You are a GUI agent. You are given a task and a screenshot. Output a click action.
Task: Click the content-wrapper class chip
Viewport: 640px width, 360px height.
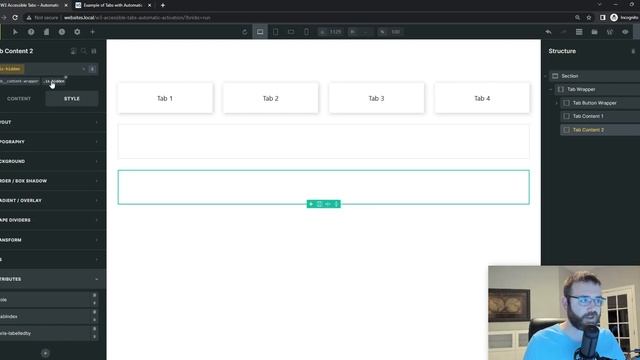[20, 81]
